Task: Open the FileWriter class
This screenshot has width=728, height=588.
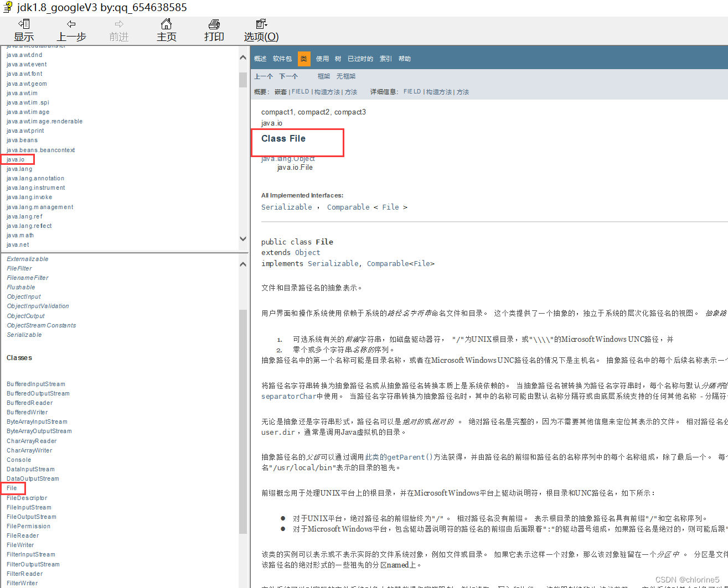Action: point(20,545)
